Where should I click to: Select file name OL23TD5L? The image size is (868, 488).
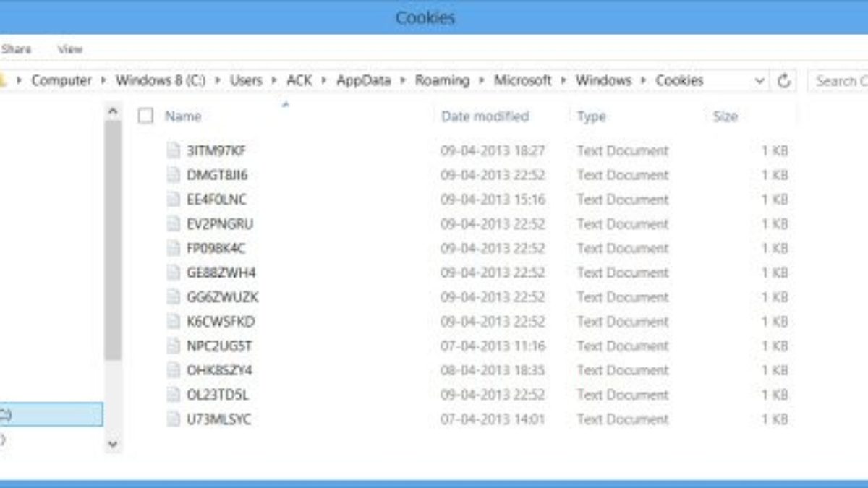coord(218,395)
